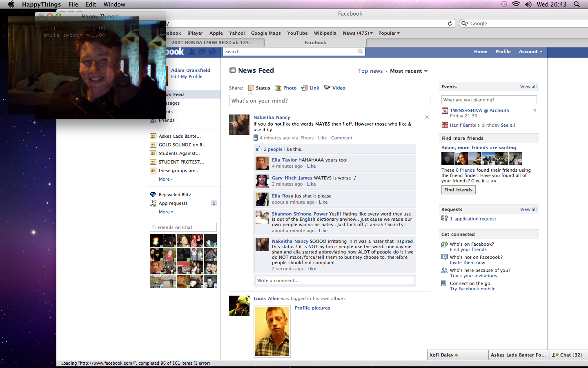Click in the What's on your mind box

click(330, 101)
